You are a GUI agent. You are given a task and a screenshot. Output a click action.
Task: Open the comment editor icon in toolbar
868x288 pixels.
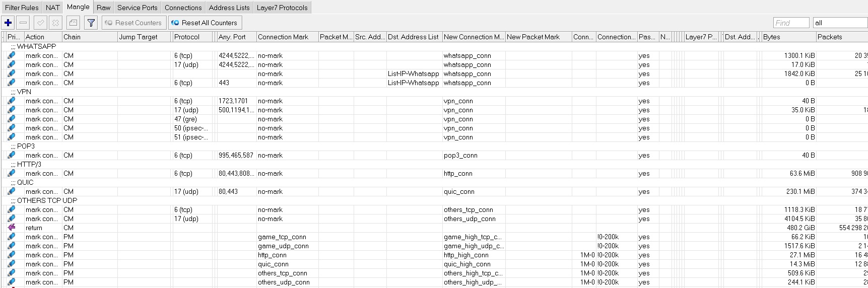click(x=73, y=23)
